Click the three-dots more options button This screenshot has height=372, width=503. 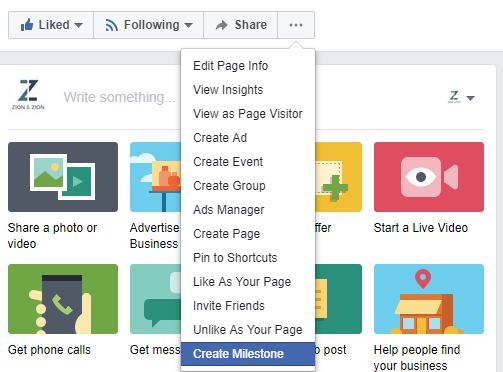point(296,25)
